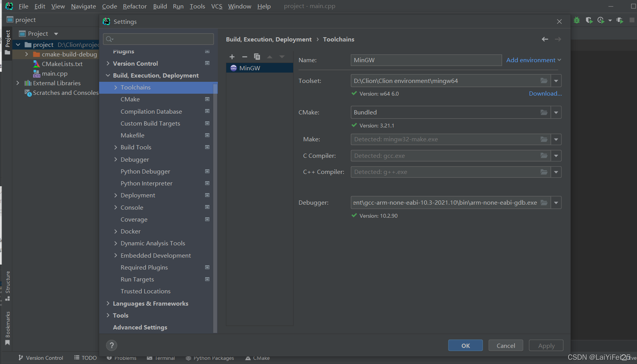
Task: Open main.cpp in project tree
Action: click(55, 73)
